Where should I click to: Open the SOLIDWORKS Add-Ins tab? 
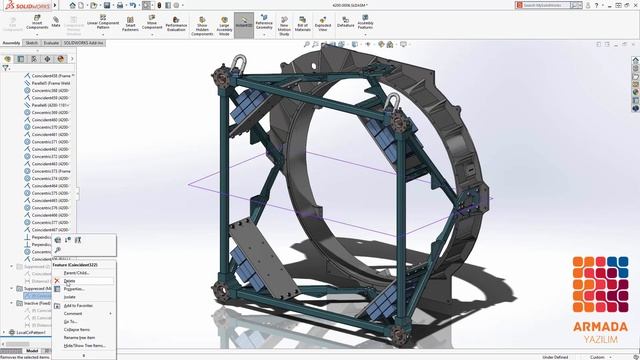(84, 43)
